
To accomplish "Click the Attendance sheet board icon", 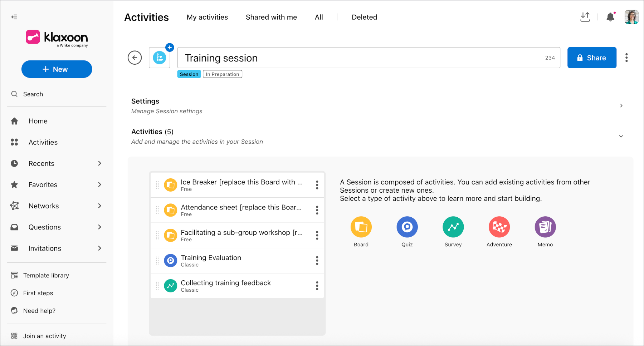I will tap(170, 210).
